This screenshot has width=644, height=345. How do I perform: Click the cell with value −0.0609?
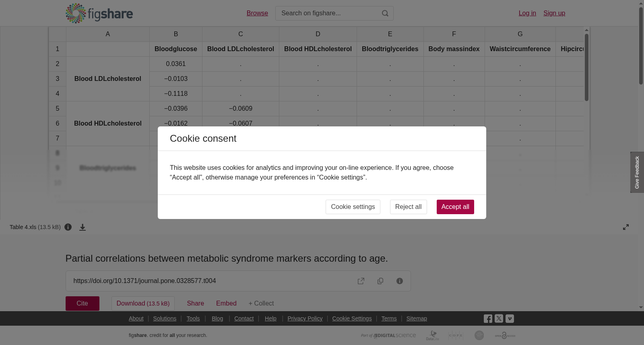241,109
